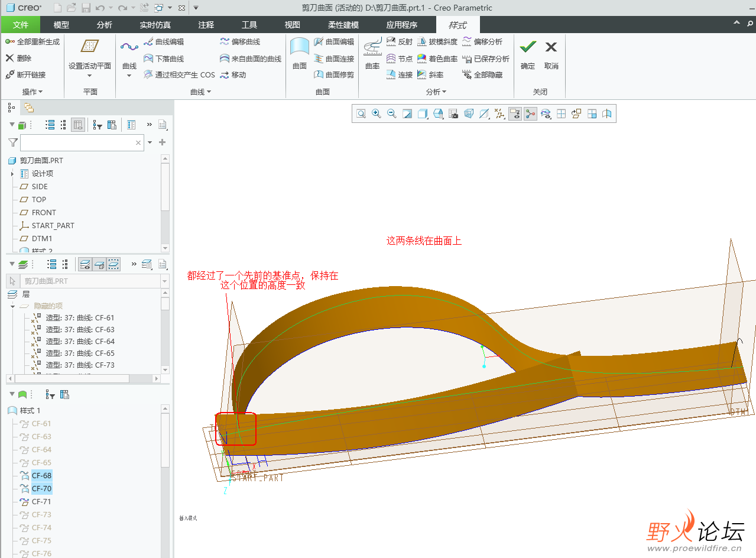The image size is (756, 558).
Task: Click Knots (节点) analysis
Action: tap(400, 59)
